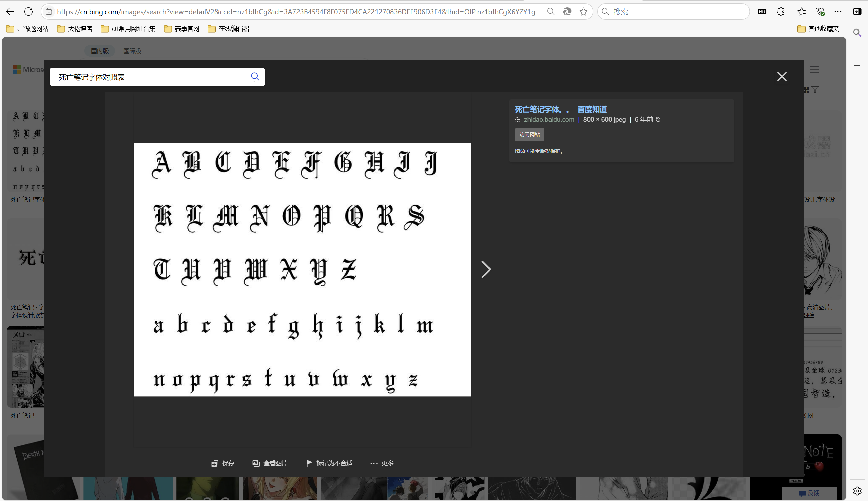Viewport: 868px width, 501px height.
Task: Switch to the 国际版 tab
Action: [x=132, y=51]
